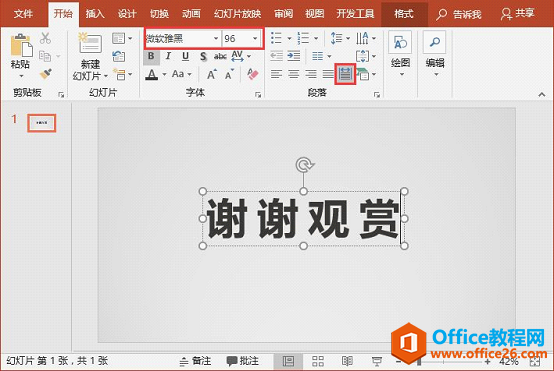Copy selection using copy icon
The height and width of the screenshot is (371, 554).
[45, 56]
